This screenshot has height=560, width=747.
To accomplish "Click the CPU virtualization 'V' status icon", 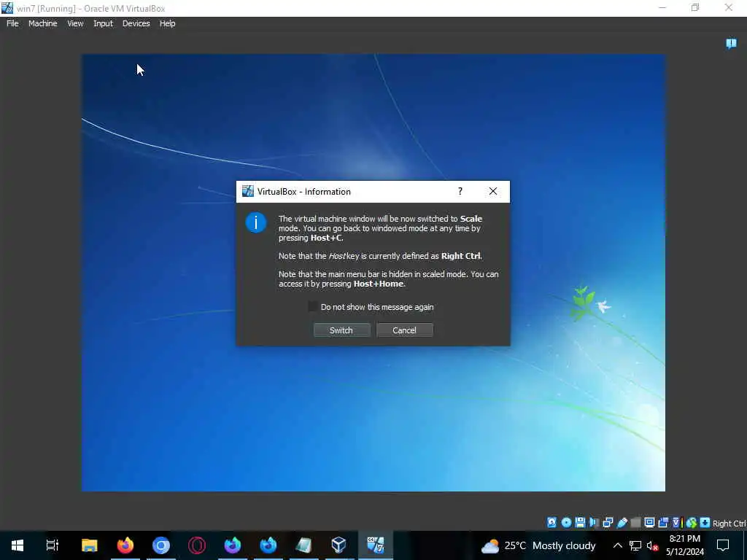I will (x=676, y=522).
